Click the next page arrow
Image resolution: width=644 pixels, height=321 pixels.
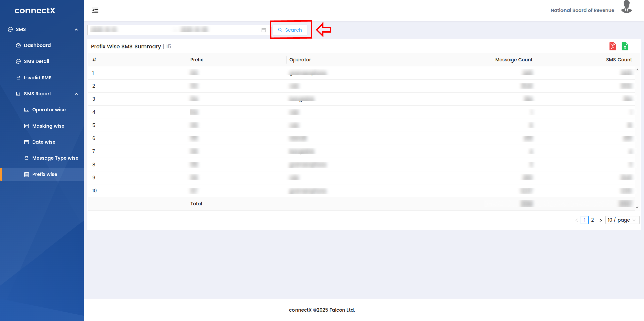[600, 220]
